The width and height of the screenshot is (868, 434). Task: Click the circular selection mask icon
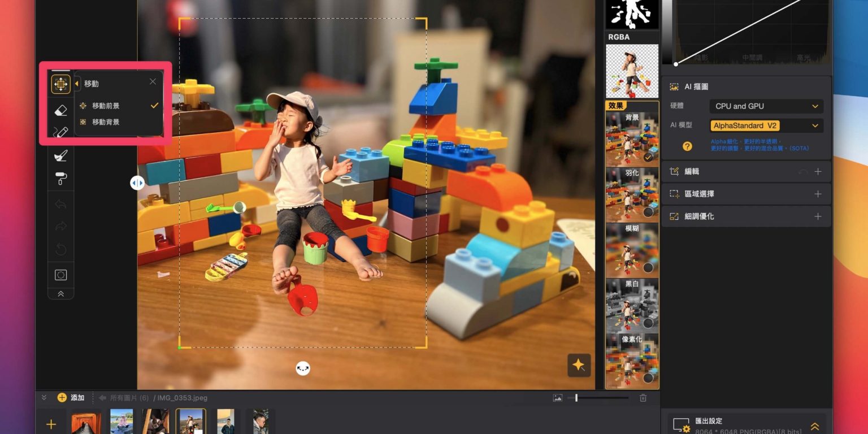pyautogui.click(x=60, y=275)
